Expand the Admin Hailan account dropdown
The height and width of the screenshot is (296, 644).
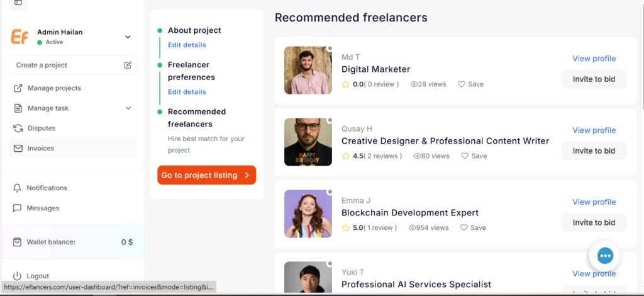point(128,37)
